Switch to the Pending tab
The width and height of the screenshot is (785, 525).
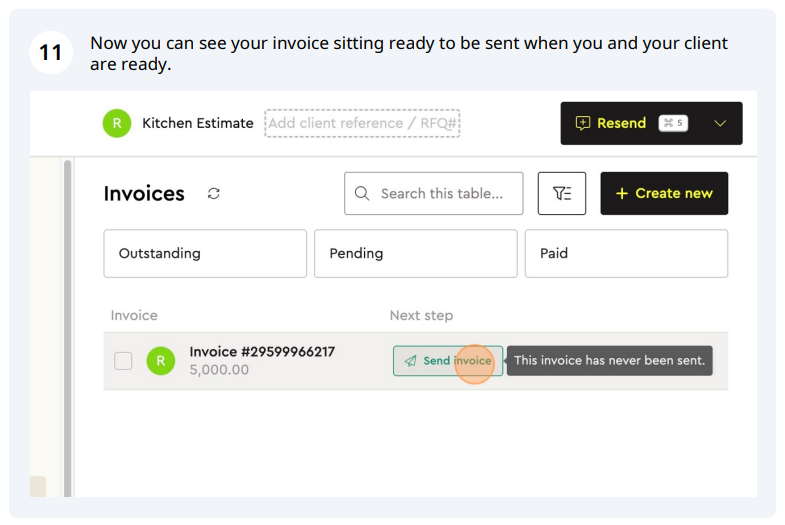coord(416,253)
